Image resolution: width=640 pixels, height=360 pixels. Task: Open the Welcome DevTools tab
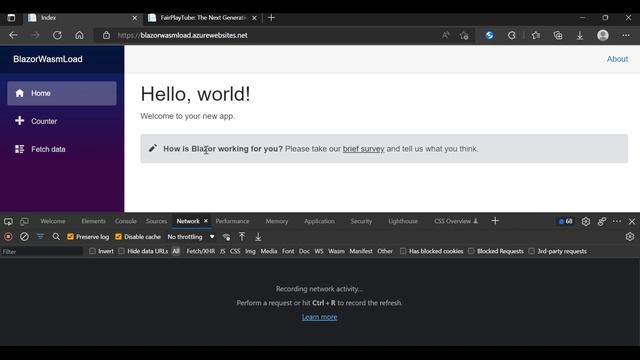click(53, 221)
